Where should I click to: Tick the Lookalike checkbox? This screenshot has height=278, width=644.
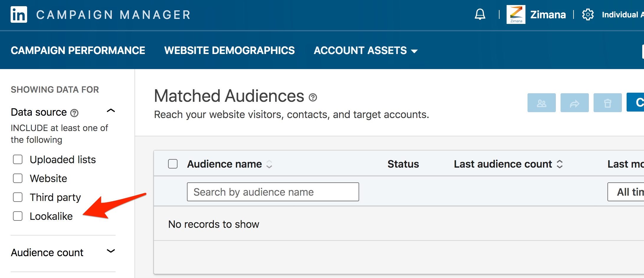(x=18, y=216)
